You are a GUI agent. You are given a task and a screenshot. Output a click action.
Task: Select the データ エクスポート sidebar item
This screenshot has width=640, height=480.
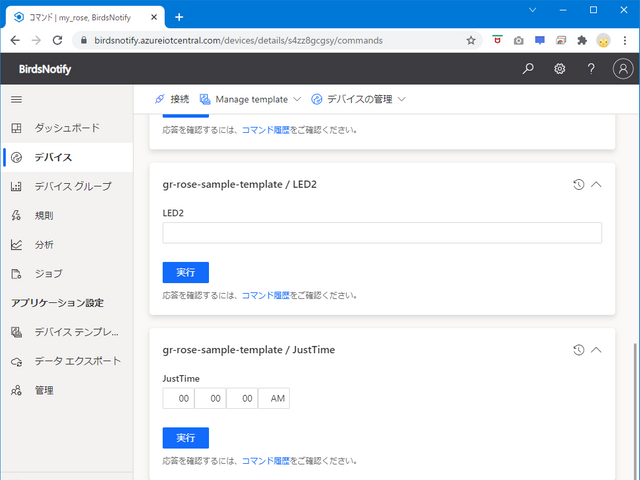(x=67, y=362)
